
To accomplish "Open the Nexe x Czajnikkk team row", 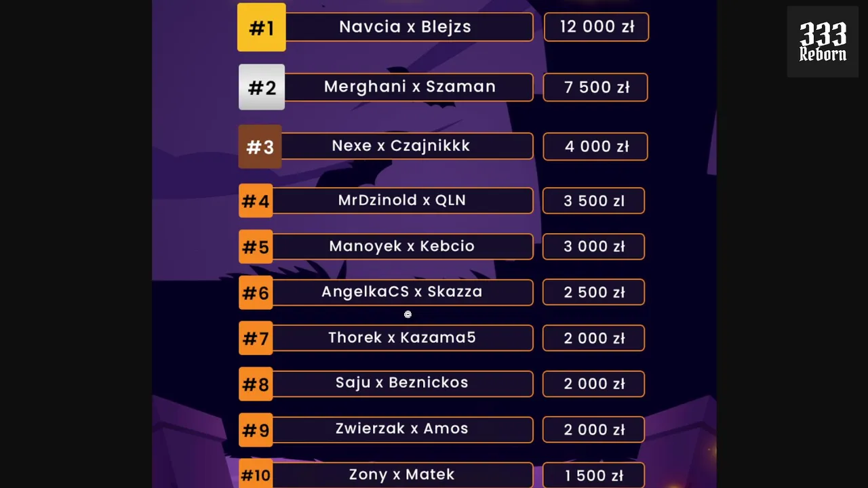I will (406, 146).
